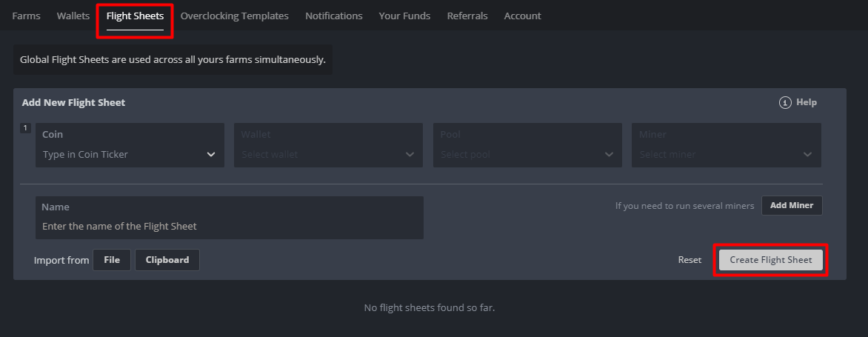The width and height of the screenshot is (868, 337).
Task: Open the Wallets tab
Action: pyautogui.click(x=73, y=16)
